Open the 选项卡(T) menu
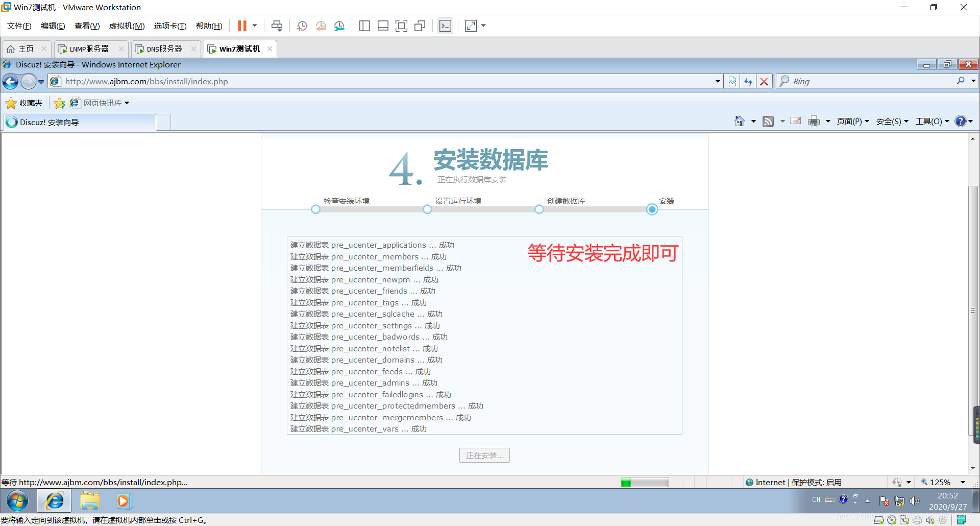The image size is (980, 526). tap(170, 26)
